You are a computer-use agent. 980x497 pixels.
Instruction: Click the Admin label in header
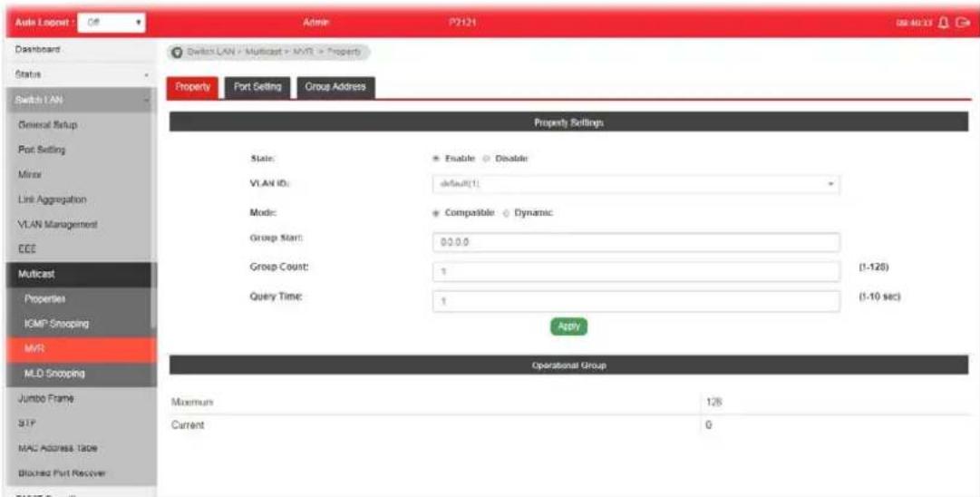(x=315, y=23)
